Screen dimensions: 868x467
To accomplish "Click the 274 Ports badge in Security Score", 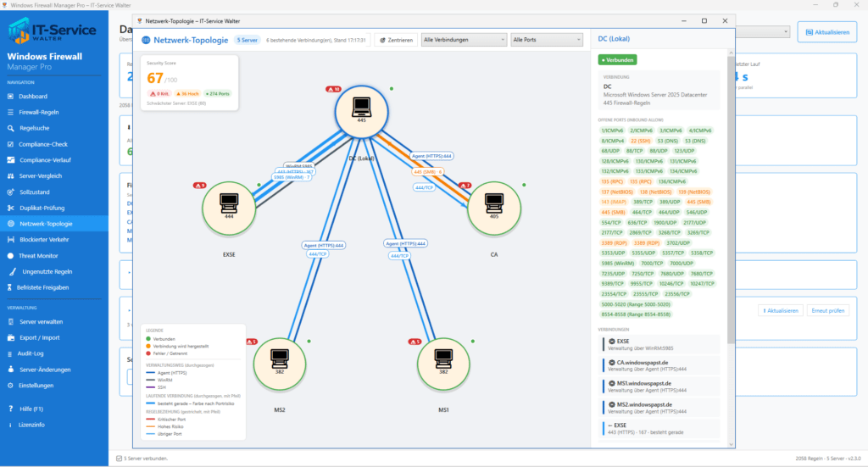I will [x=218, y=93].
